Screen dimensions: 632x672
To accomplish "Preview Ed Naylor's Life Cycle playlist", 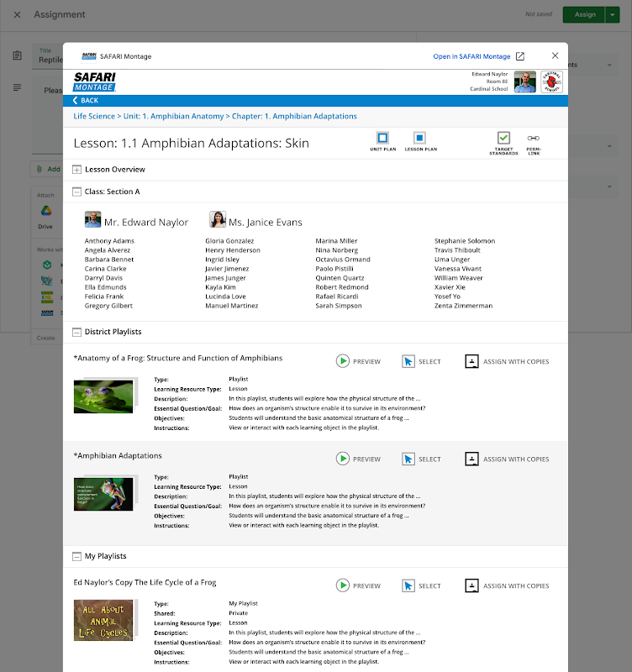I will pos(358,585).
